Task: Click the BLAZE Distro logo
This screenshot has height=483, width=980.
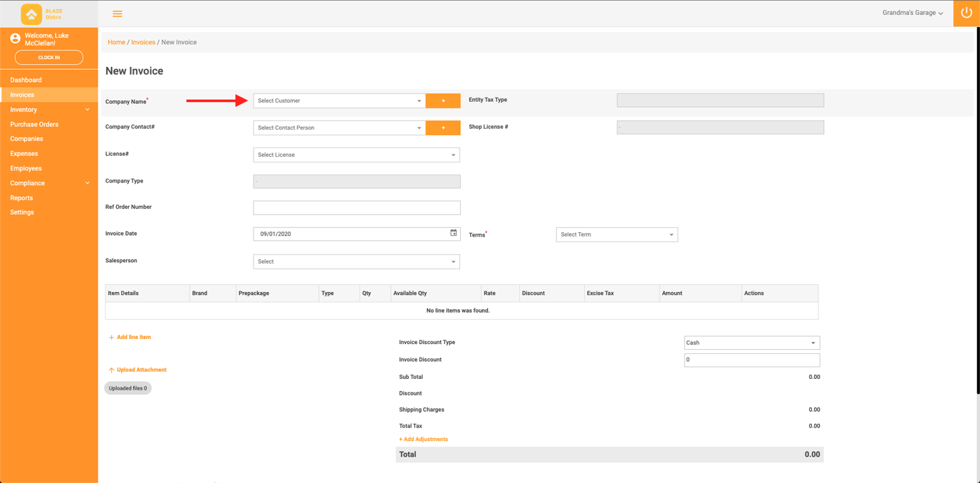Action: click(x=31, y=12)
